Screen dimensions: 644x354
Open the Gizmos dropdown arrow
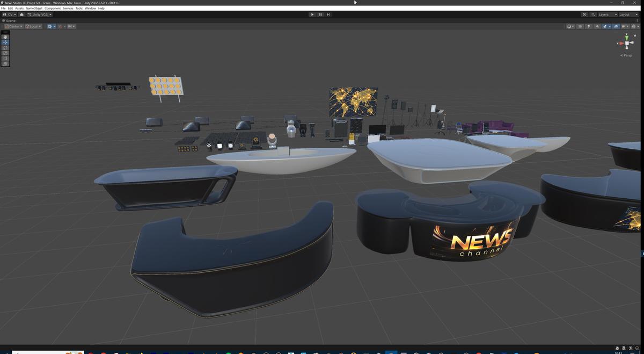click(639, 26)
